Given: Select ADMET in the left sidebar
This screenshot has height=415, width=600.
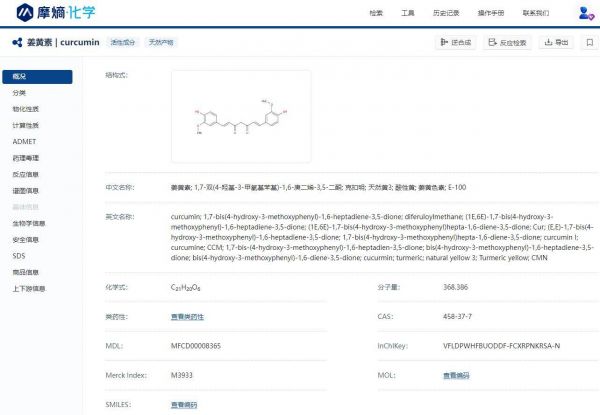Looking at the screenshot, I should point(25,142).
